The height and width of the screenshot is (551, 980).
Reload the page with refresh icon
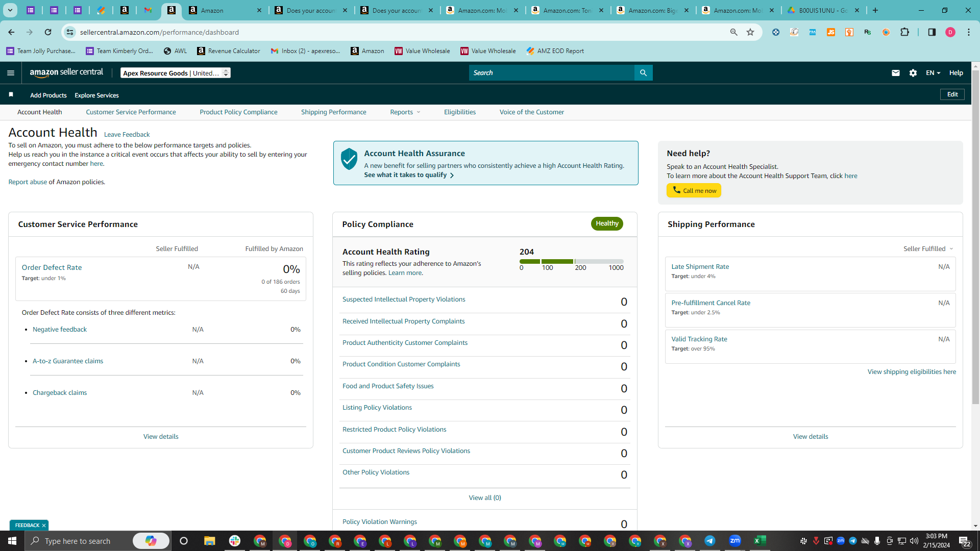[x=48, y=32]
